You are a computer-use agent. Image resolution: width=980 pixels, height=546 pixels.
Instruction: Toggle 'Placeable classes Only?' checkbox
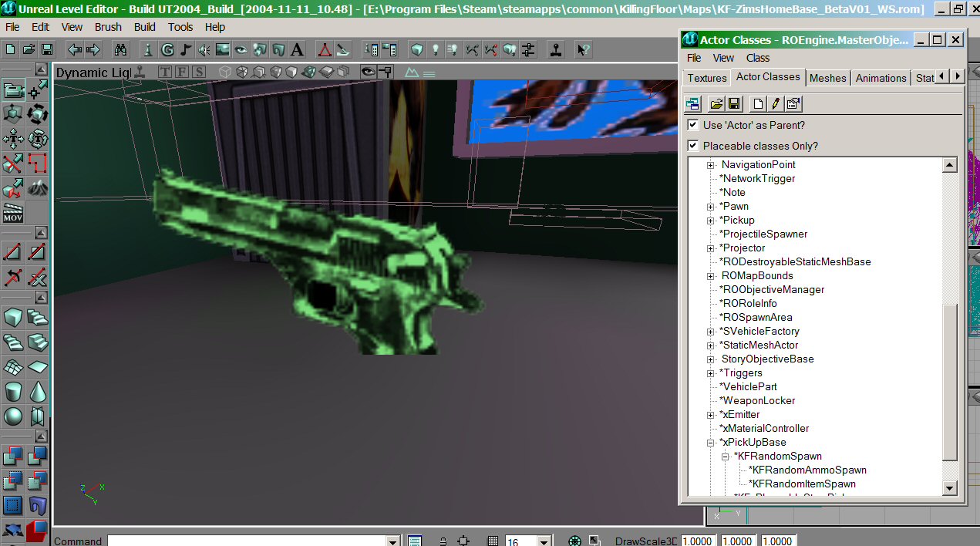point(693,146)
